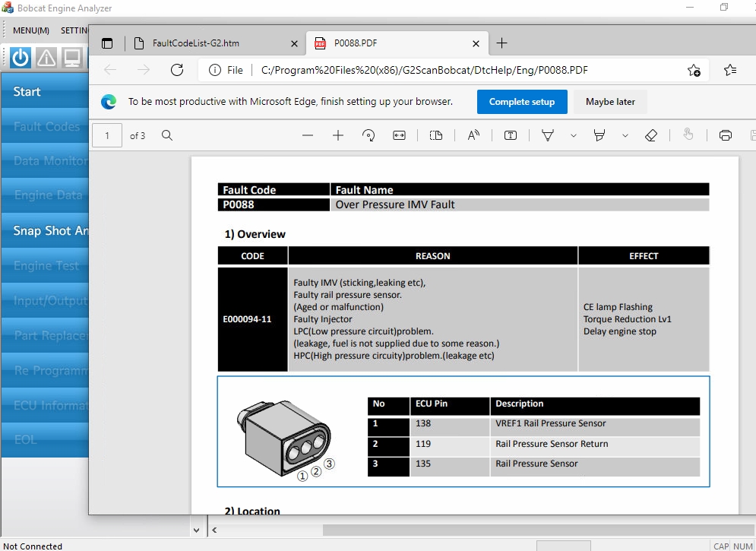Open a new browser tab
The image size is (756, 551).
pos(501,43)
